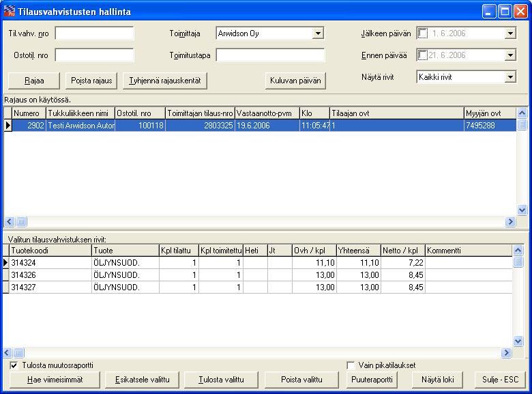
Task: Click the Tyhjennä rajauskentät button
Action: click(x=165, y=81)
